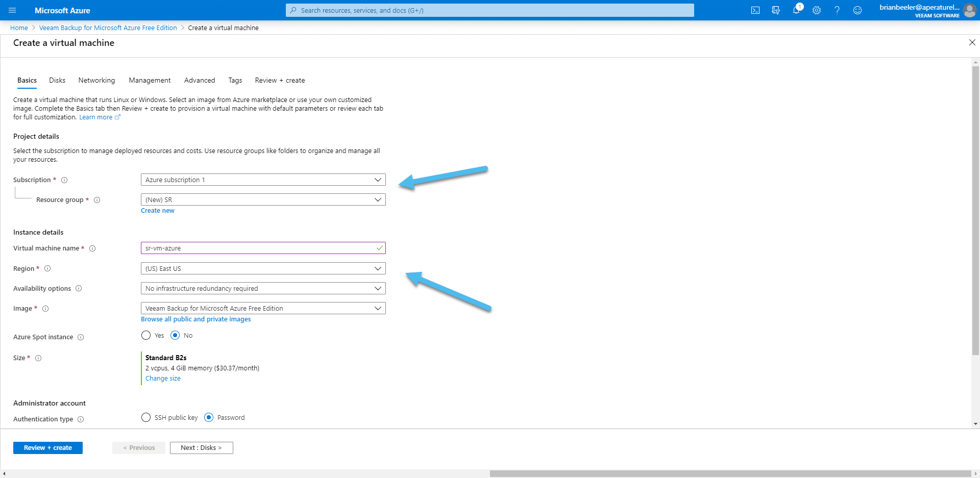The width and height of the screenshot is (980, 478).
Task: Focus the top search resources box
Action: [490, 10]
